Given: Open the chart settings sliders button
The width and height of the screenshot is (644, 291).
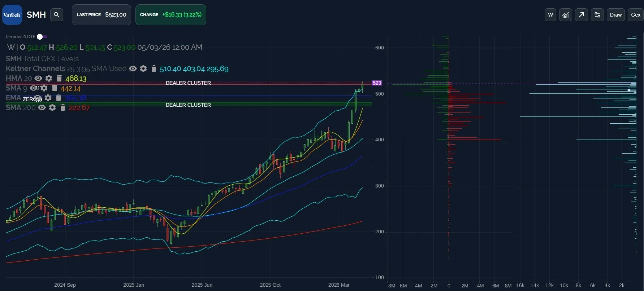Looking at the screenshot, I should 597,15.
